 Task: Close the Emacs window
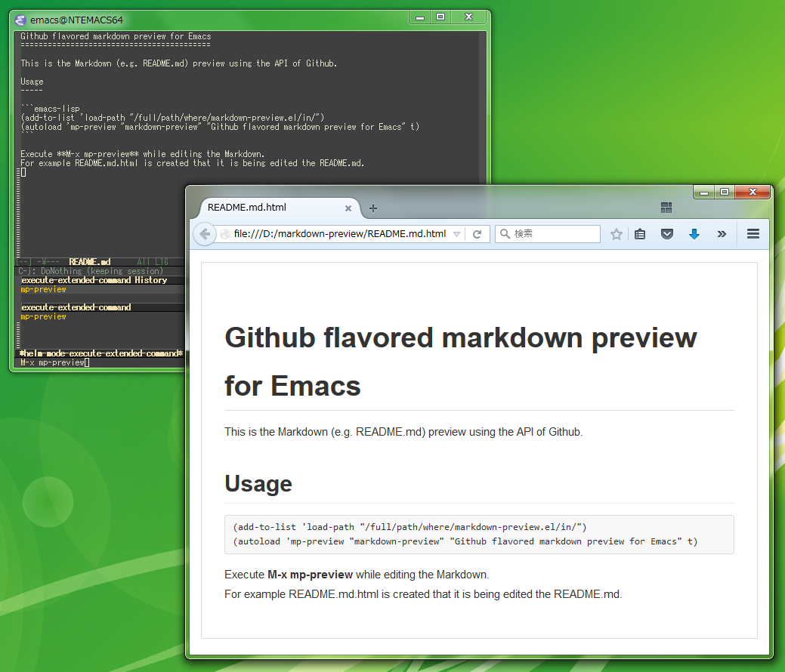(468, 17)
